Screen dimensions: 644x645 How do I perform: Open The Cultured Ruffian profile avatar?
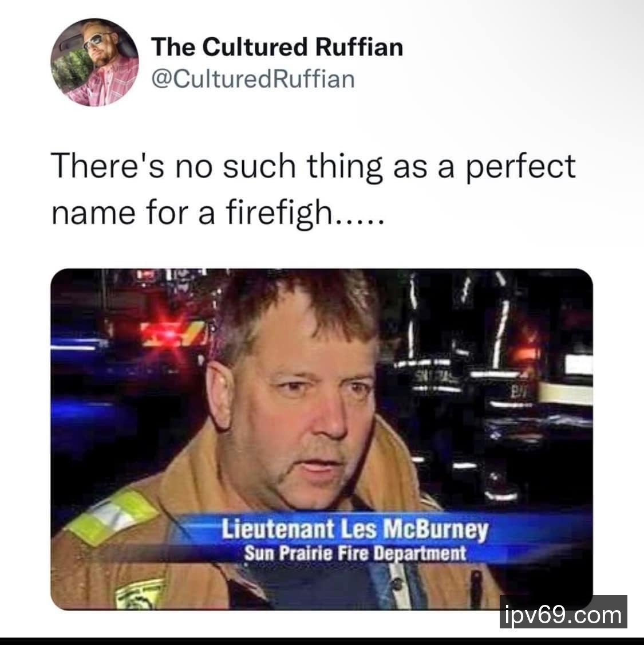(x=94, y=62)
